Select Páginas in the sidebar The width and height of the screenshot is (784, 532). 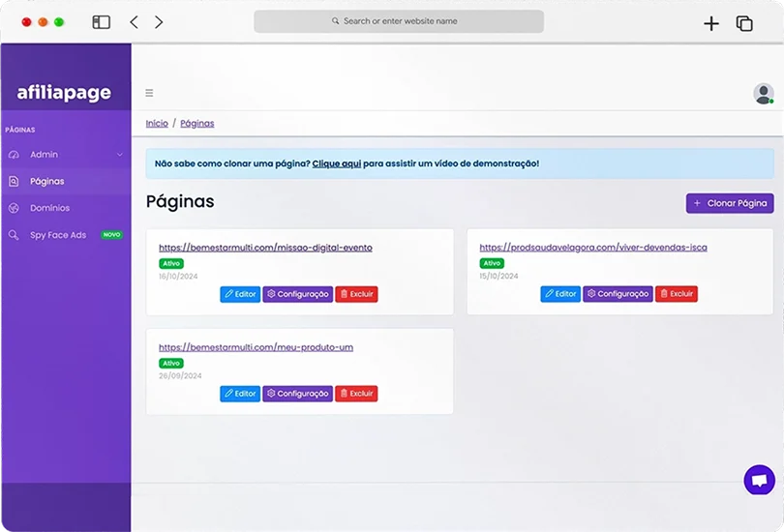click(46, 181)
